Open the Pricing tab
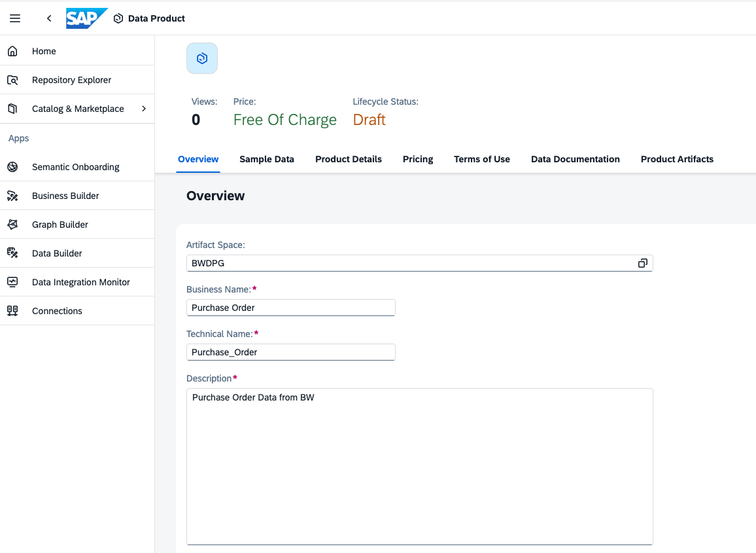 click(418, 159)
